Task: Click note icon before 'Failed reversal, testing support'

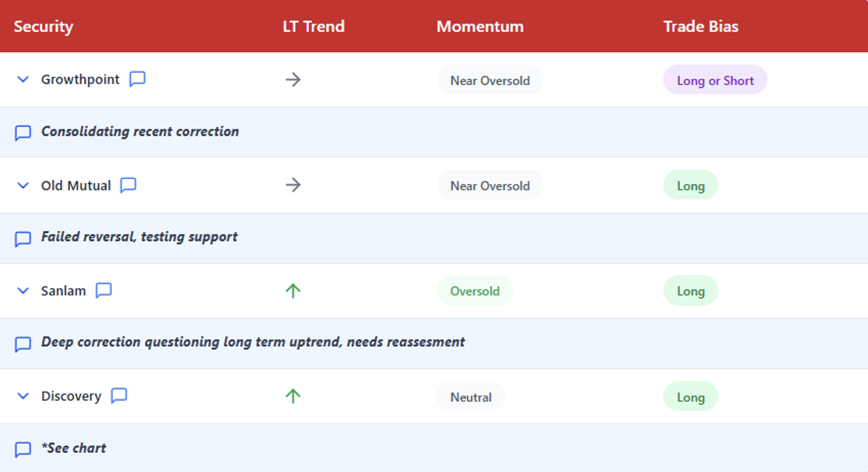Action: point(23,238)
